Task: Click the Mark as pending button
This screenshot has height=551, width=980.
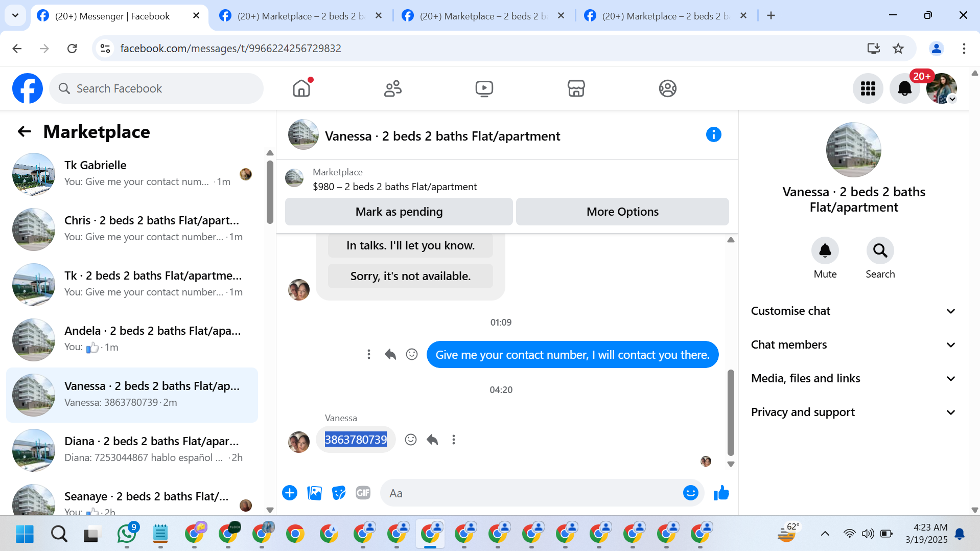Action: [399, 212]
